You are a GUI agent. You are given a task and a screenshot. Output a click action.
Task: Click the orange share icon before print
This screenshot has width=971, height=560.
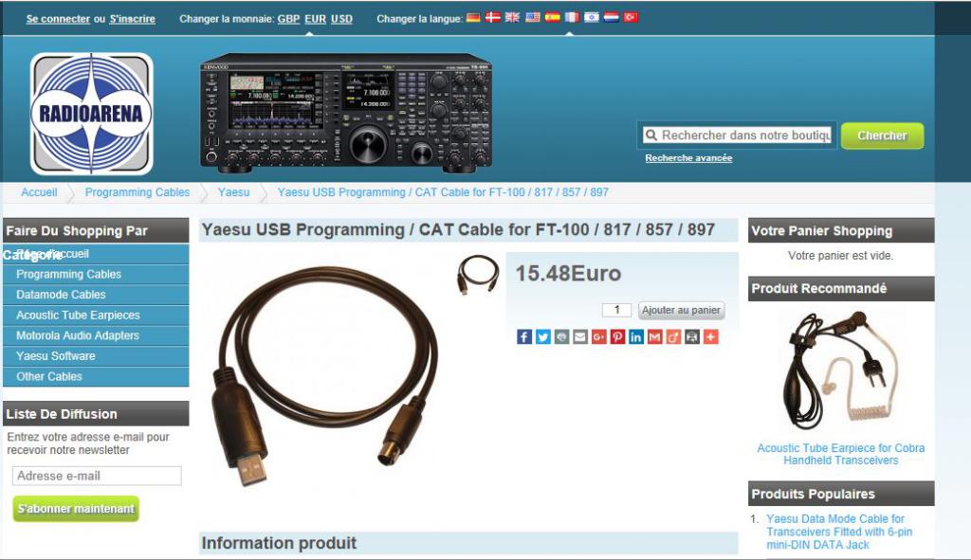tap(673, 336)
